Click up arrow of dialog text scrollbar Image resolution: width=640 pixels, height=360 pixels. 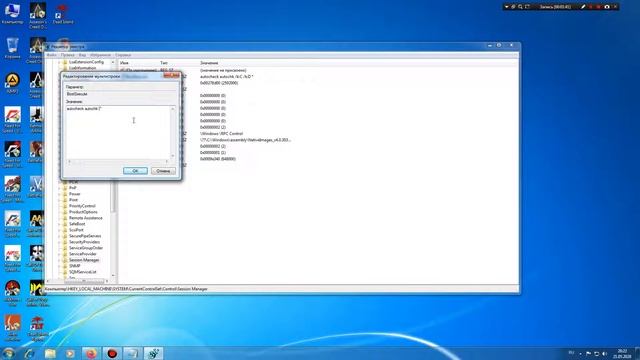[x=173, y=109]
